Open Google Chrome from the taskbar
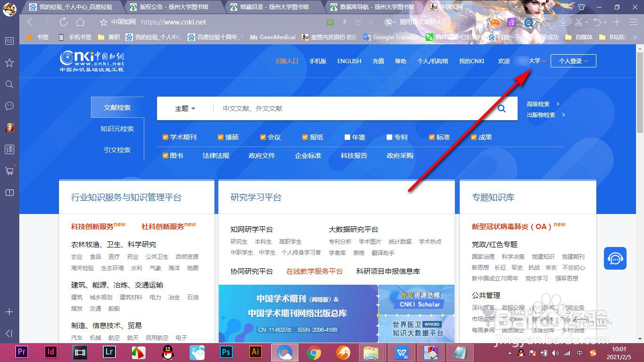This screenshot has width=644, height=362. coord(314,352)
